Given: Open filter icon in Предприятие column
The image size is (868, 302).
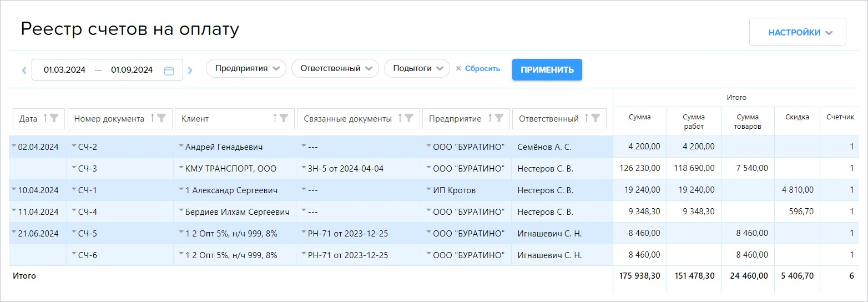Looking at the screenshot, I should click(x=499, y=118).
